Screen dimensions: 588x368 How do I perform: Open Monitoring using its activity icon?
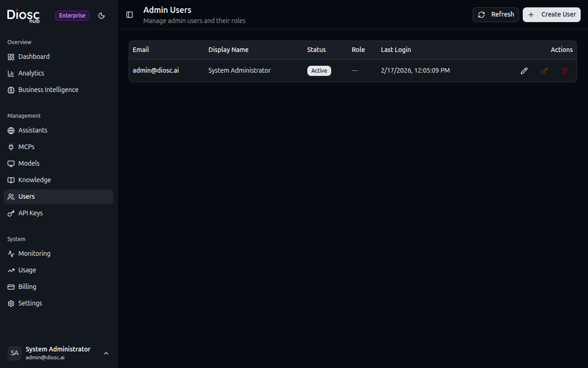coord(11,253)
